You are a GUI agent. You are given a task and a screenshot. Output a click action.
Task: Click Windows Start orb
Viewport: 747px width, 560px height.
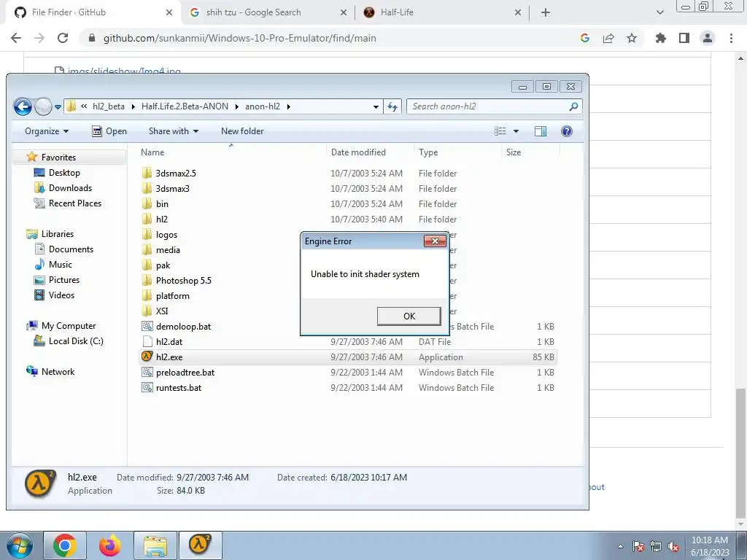pos(19,545)
